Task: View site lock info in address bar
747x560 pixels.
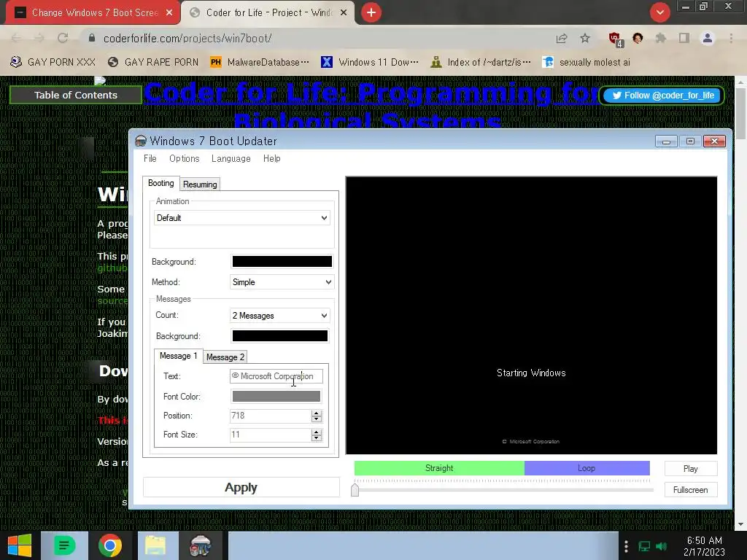Action: point(92,38)
